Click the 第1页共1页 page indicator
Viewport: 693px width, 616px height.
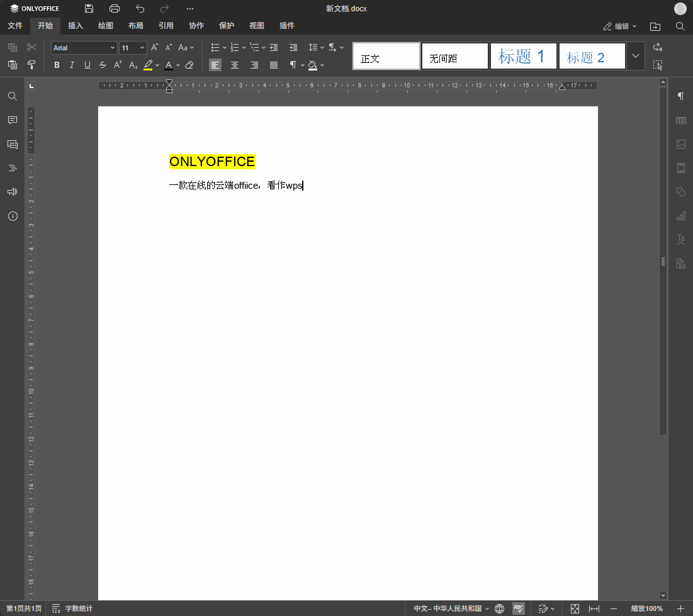point(23,608)
